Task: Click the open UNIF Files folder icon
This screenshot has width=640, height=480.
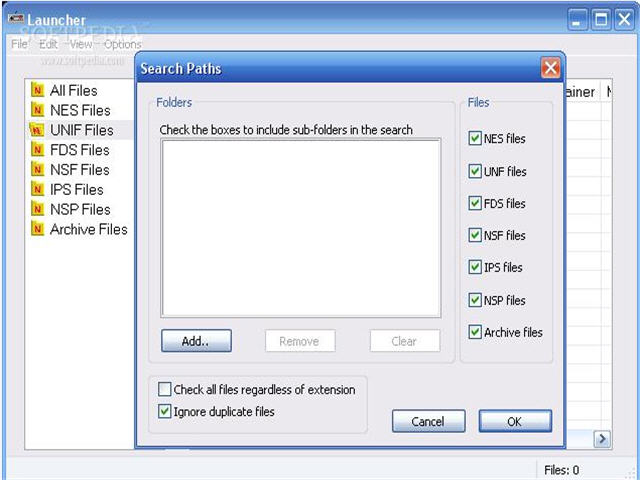Action: click(x=37, y=130)
